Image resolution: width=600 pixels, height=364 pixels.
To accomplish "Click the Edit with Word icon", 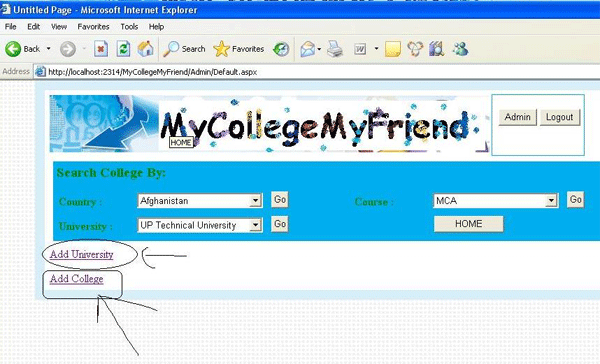I will pos(360,49).
